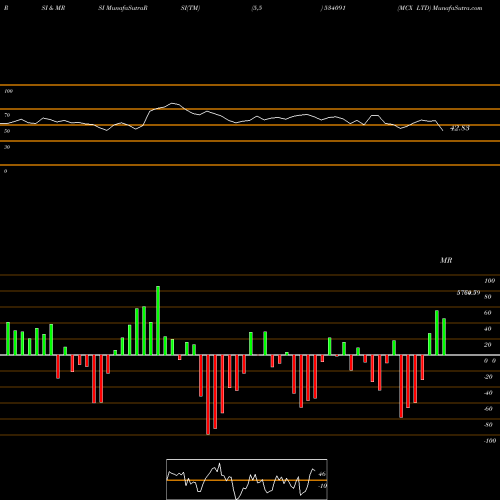This screenshot has width=500, height=500.
Task: Click the MunafaSutra.com title text
Action: 457,8
